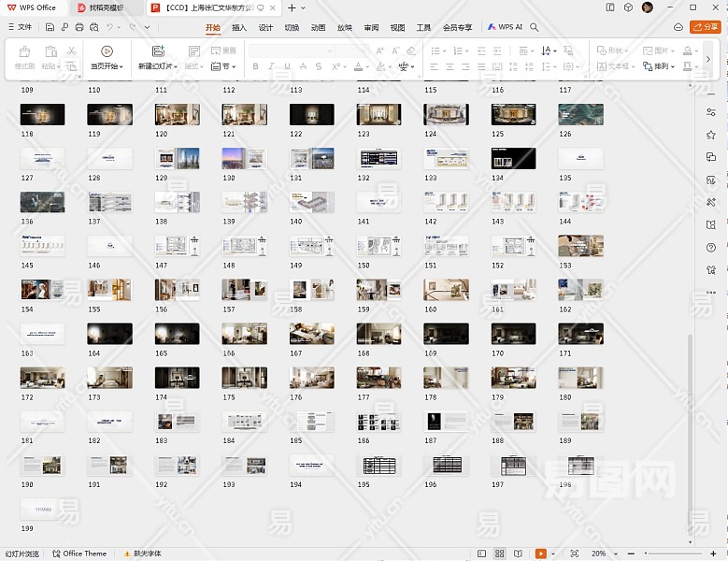The height and width of the screenshot is (561, 728).
Task: Click the print icon in quick access toolbar
Action: pos(79,27)
